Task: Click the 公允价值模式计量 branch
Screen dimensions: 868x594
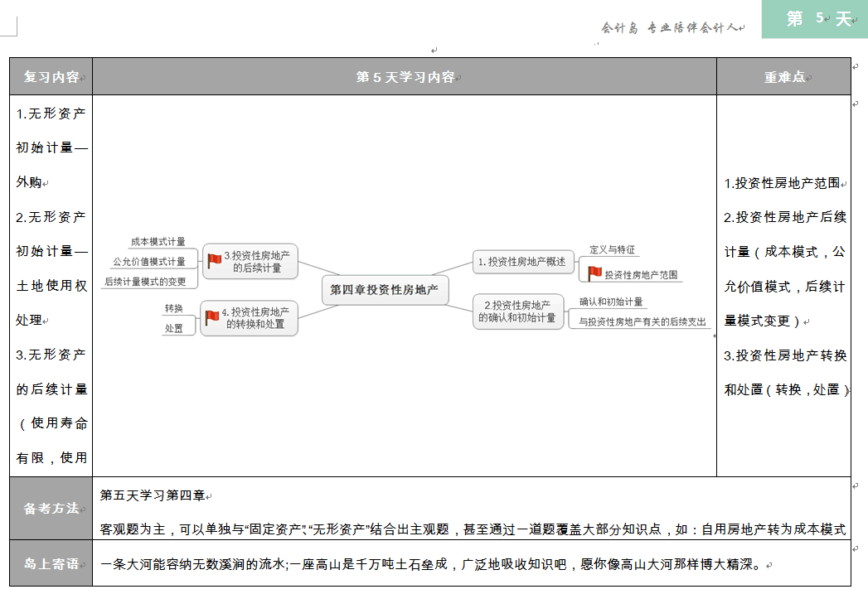Action: click(149, 262)
